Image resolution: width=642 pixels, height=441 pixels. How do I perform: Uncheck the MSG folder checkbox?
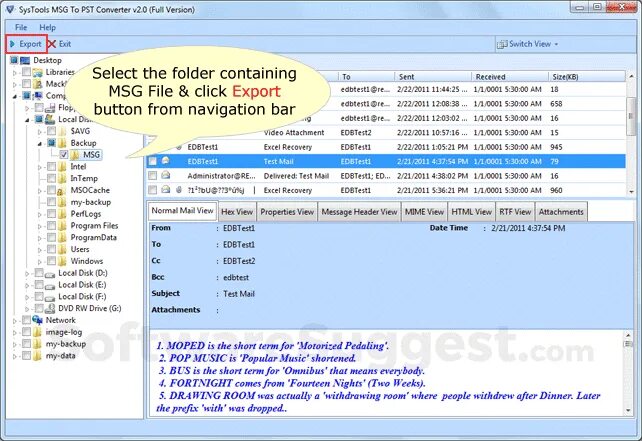(64, 155)
